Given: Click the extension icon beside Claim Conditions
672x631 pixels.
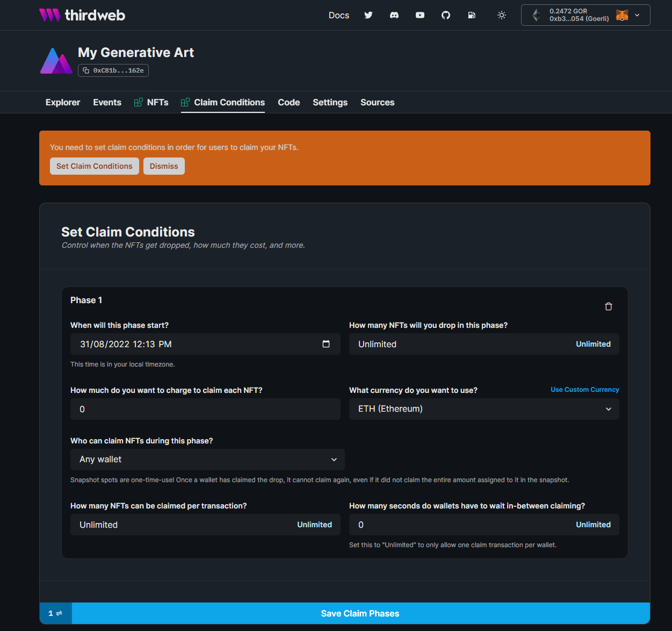Looking at the screenshot, I should (x=185, y=102).
